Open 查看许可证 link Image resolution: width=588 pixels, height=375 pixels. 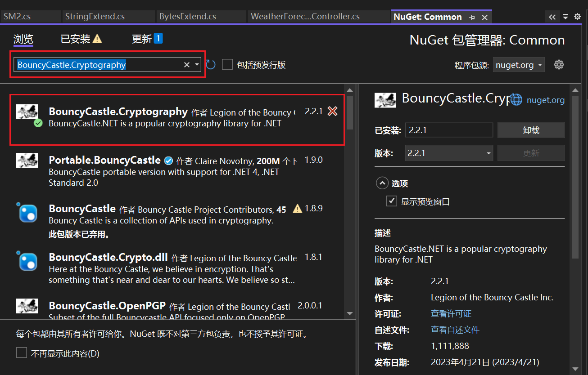point(451,313)
